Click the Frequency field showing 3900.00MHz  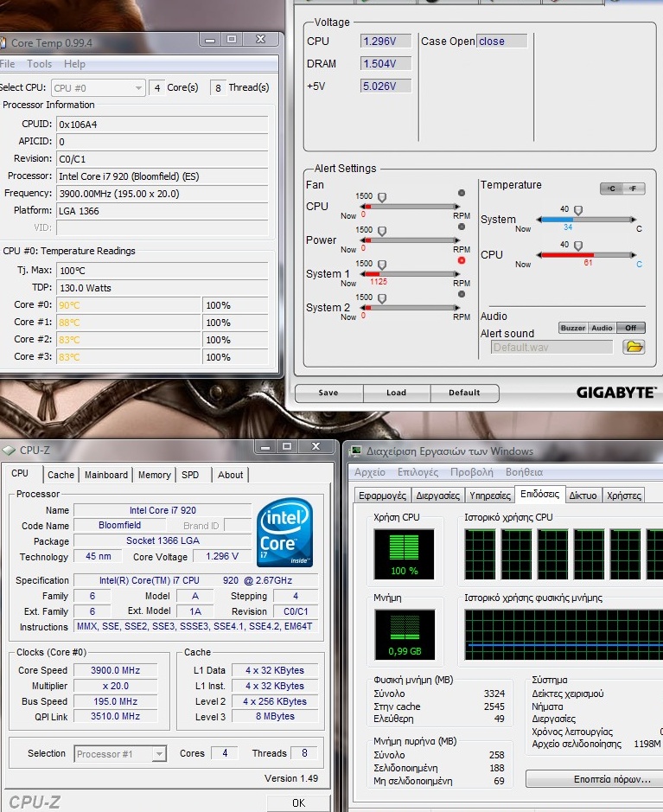coord(162,194)
